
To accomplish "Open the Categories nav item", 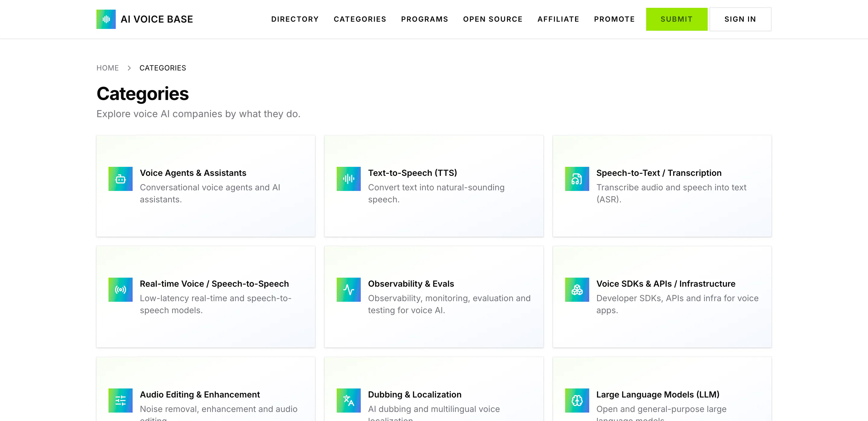I will [360, 19].
